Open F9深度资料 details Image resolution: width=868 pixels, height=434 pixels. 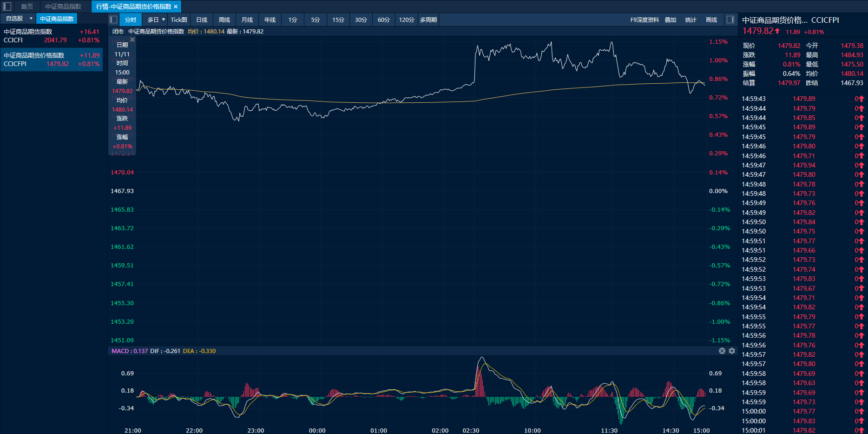644,20
